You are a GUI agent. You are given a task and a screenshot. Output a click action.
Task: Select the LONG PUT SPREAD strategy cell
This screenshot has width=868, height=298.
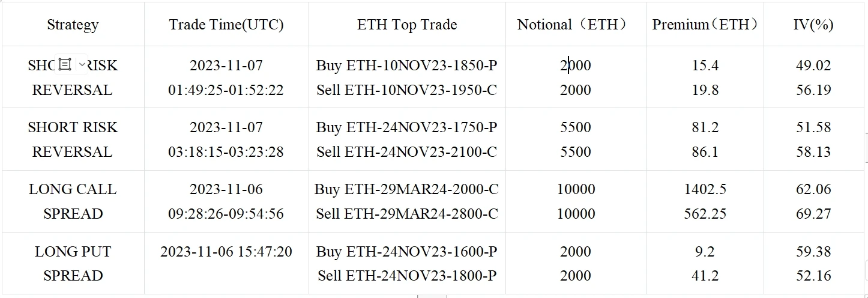point(73,263)
